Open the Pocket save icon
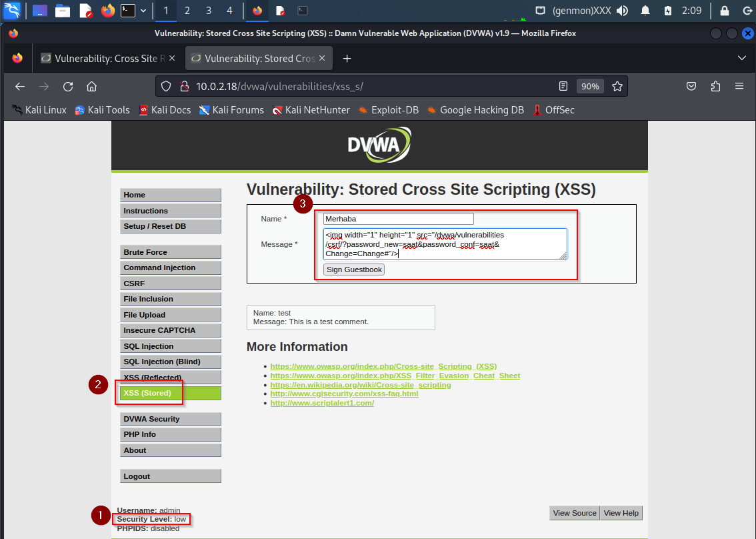 tap(691, 86)
